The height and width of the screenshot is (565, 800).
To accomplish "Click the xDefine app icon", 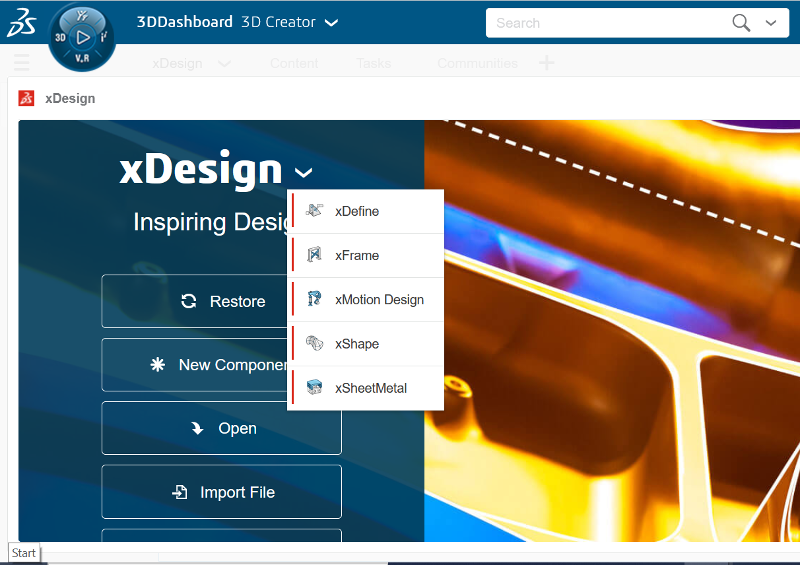I will click(x=314, y=210).
